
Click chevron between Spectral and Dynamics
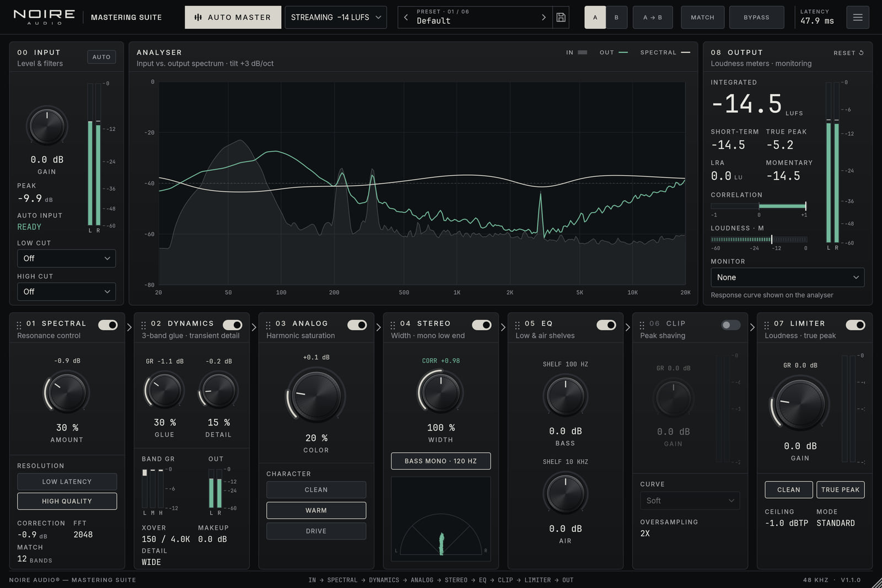click(130, 327)
